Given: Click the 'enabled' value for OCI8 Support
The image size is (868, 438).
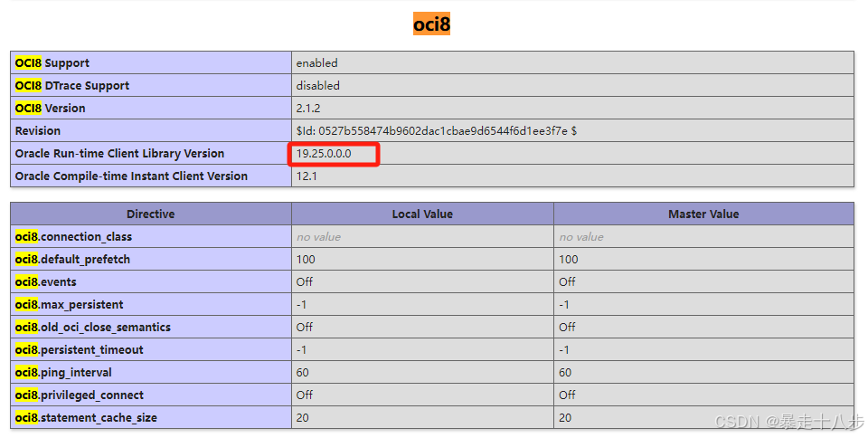Looking at the screenshot, I should click(316, 63).
